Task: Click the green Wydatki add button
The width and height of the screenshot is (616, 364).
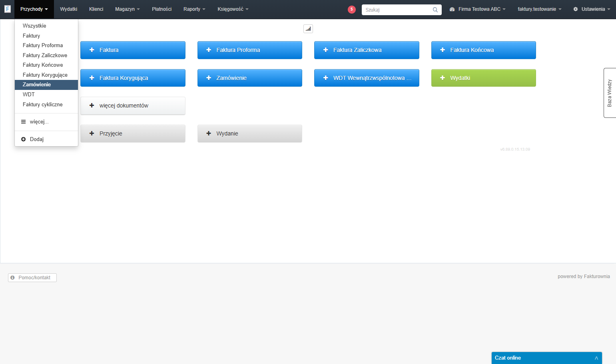Action: pyautogui.click(x=484, y=78)
